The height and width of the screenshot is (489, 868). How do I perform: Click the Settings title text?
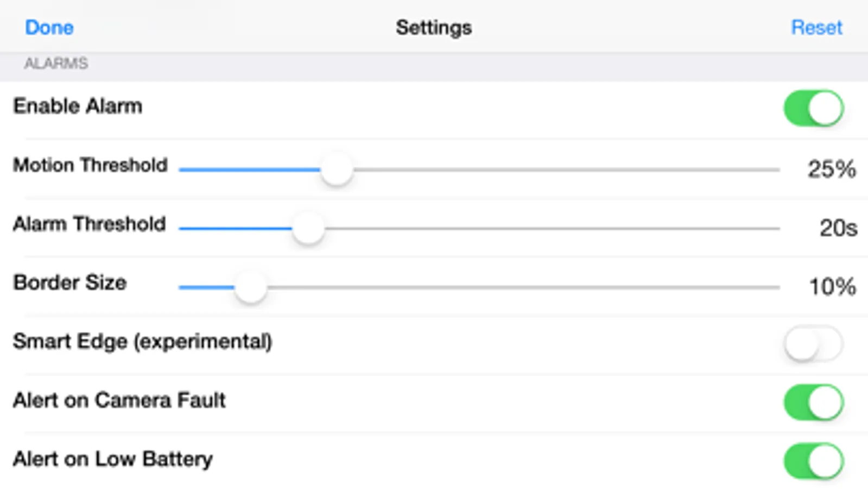tap(434, 27)
